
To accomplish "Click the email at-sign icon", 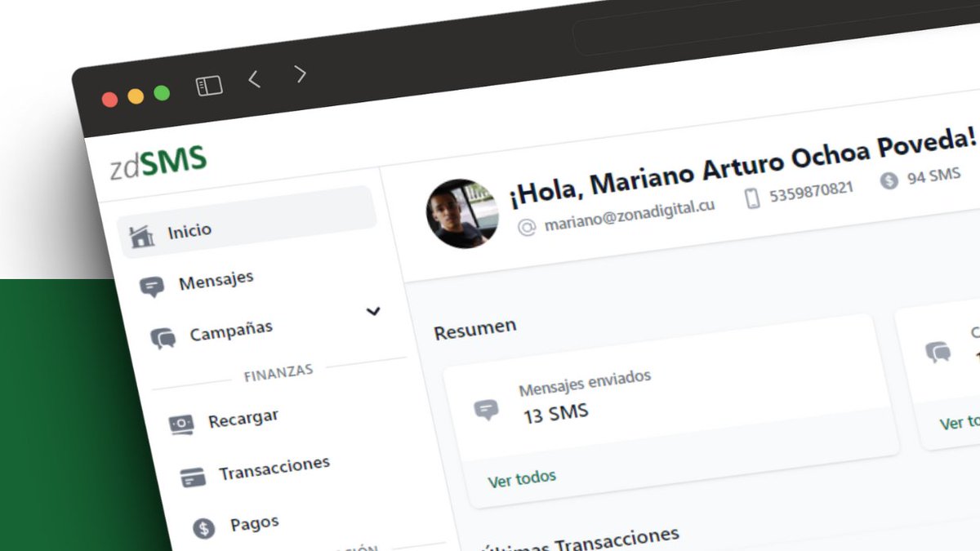I will (528, 228).
